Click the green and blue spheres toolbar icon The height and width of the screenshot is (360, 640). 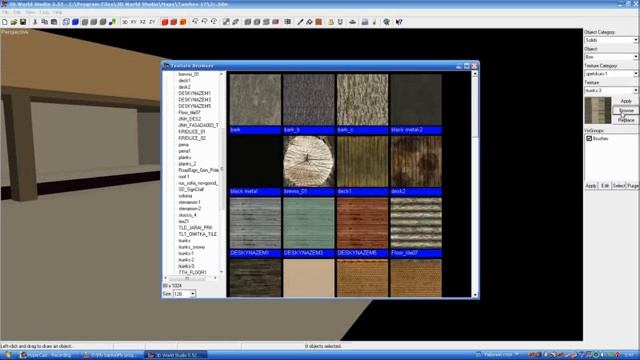point(112,22)
